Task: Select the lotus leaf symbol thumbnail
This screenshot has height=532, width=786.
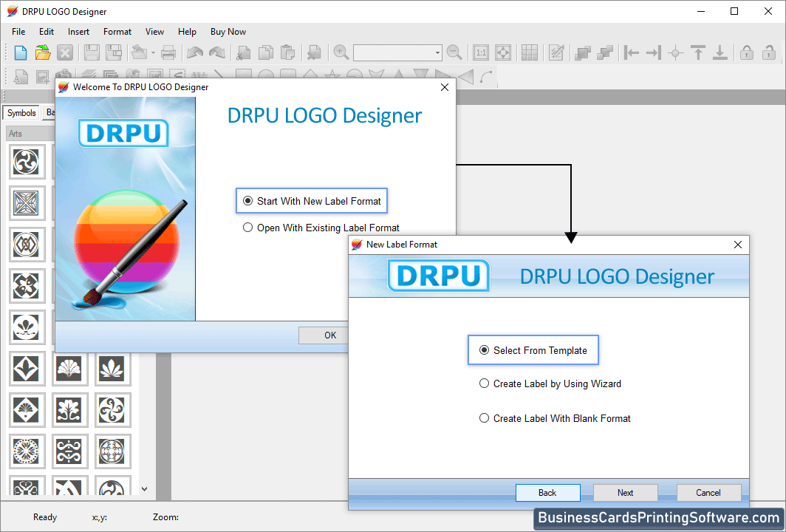Action: coord(112,369)
